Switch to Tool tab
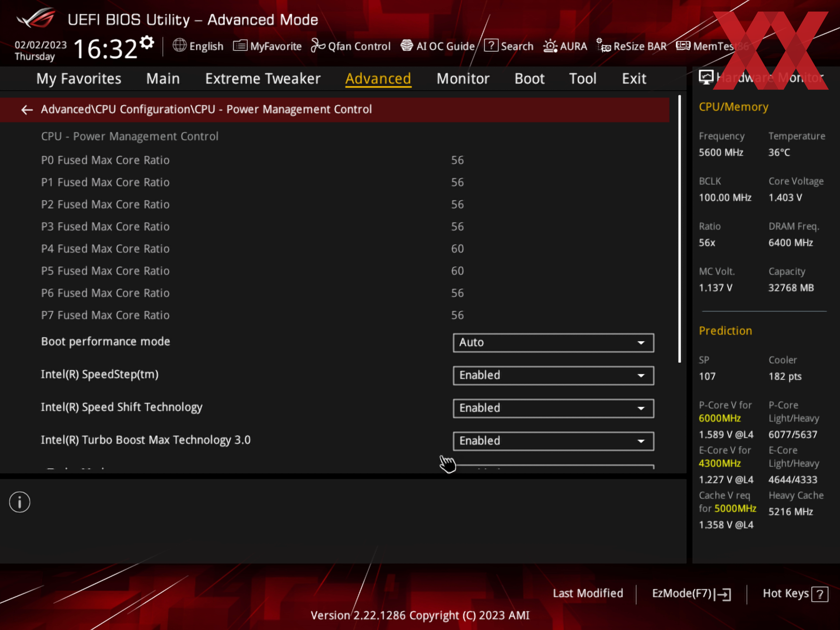 (583, 79)
